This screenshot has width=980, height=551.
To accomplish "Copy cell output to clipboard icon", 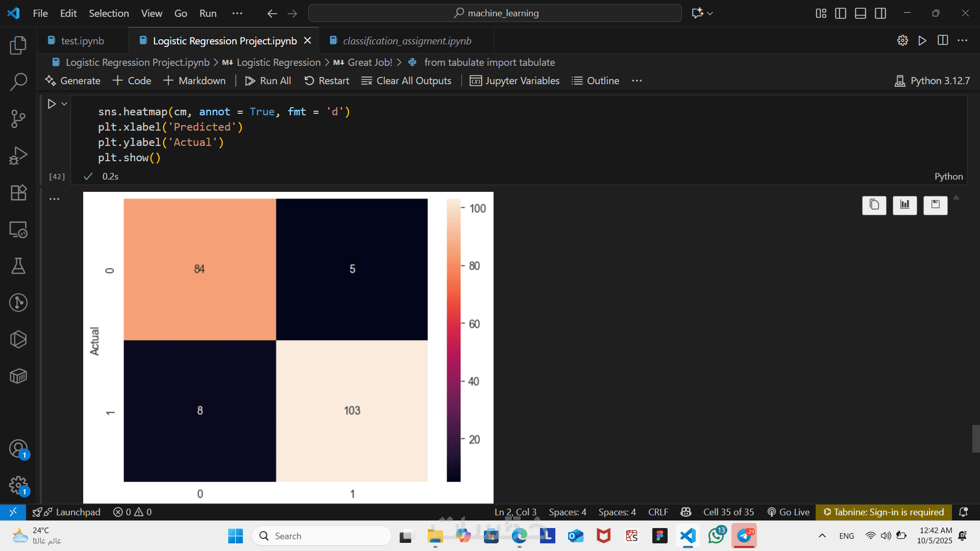I will [x=874, y=205].
